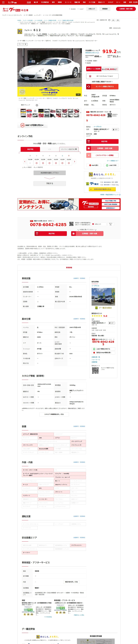Click 予約する button

pyautogui.click(x=50, y=184)
